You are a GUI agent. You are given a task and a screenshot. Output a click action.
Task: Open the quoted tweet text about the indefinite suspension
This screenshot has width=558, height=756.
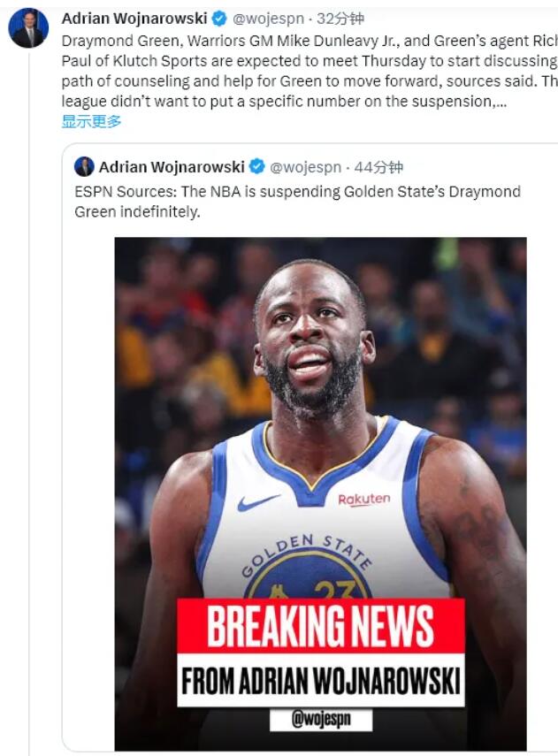(297, 202)
